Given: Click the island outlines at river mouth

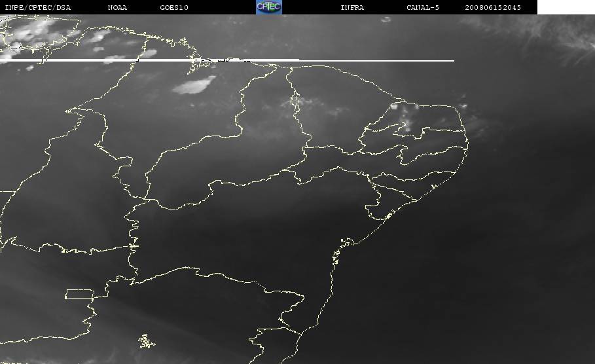Looking at the screenshot, I should click(x=208, y=63).
